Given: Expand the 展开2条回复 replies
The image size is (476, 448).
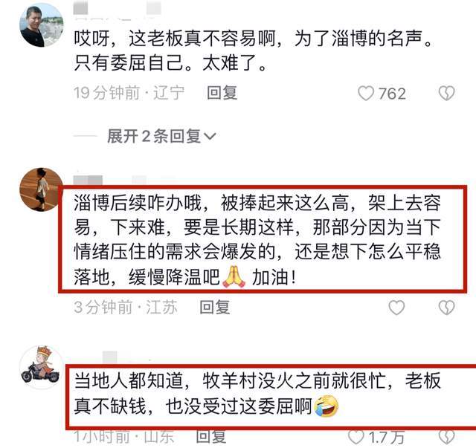Looking at the screenshot, I should (161, 136).
